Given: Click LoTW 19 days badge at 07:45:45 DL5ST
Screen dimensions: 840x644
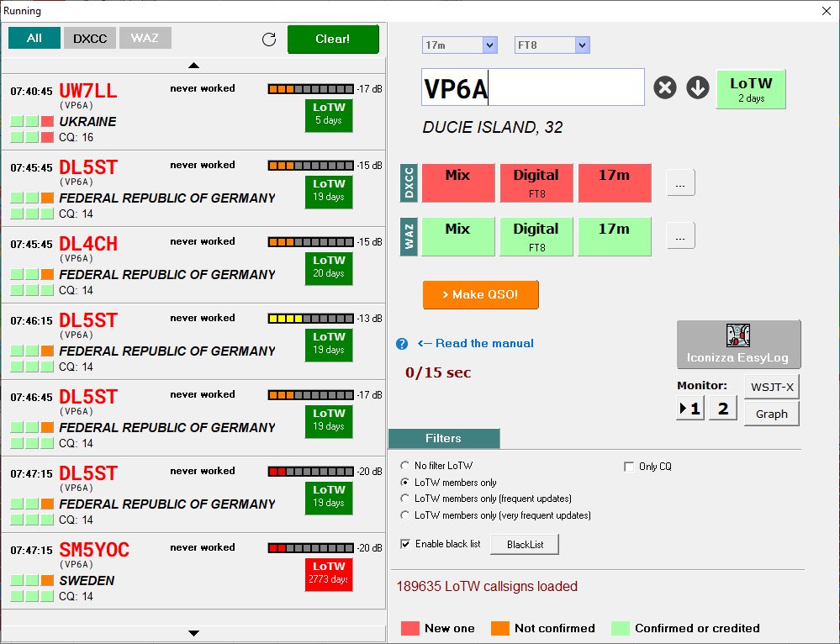Looking at the screenshot, I should 329,192.
